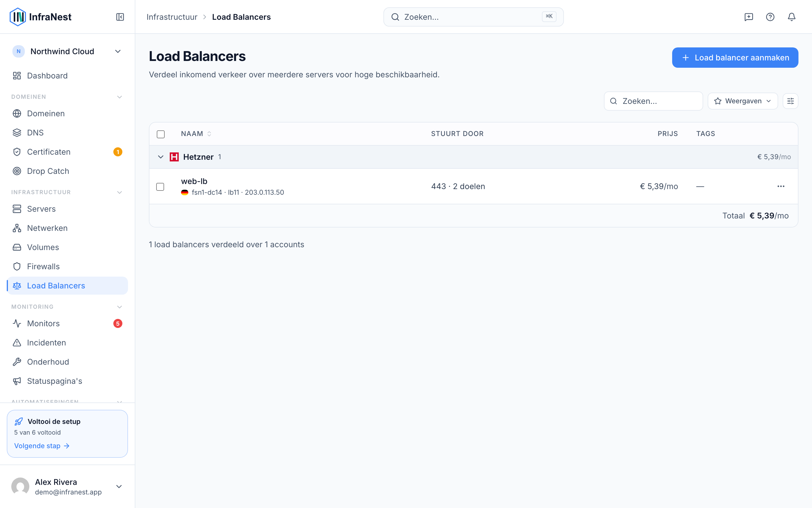Click Volgende stap link
Viewport: 812px width, 508px height.
pos(42,446)
